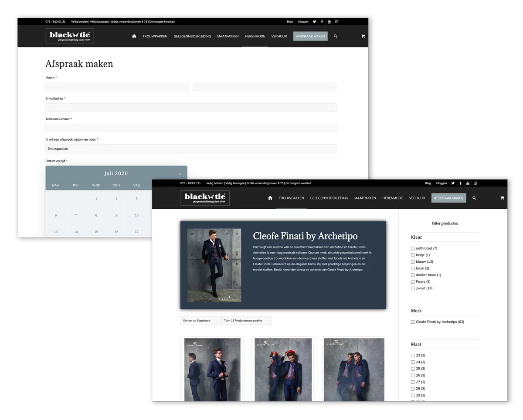This screenshot has height=420, width=523.
Task: Select July 8 in the calendar
Action: tap(96, 215)
